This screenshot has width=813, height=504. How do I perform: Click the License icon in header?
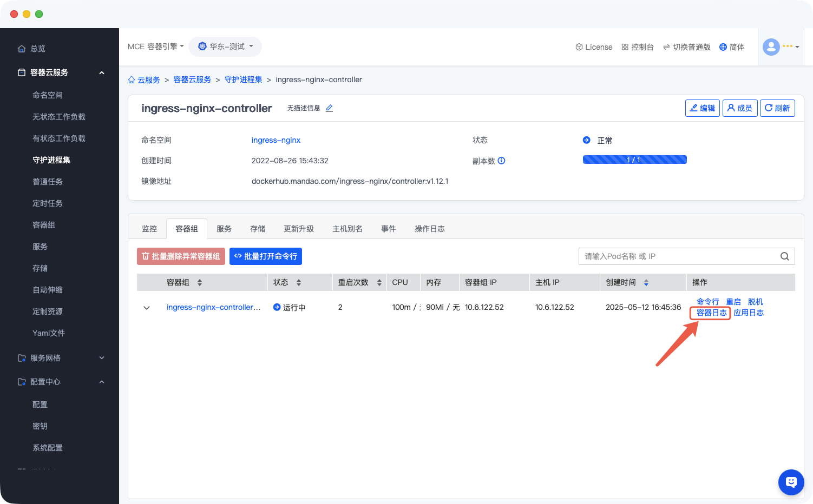579,47
